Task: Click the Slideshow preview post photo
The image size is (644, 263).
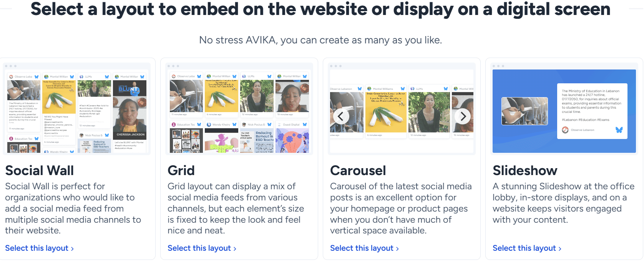Action: coord(525,111)
